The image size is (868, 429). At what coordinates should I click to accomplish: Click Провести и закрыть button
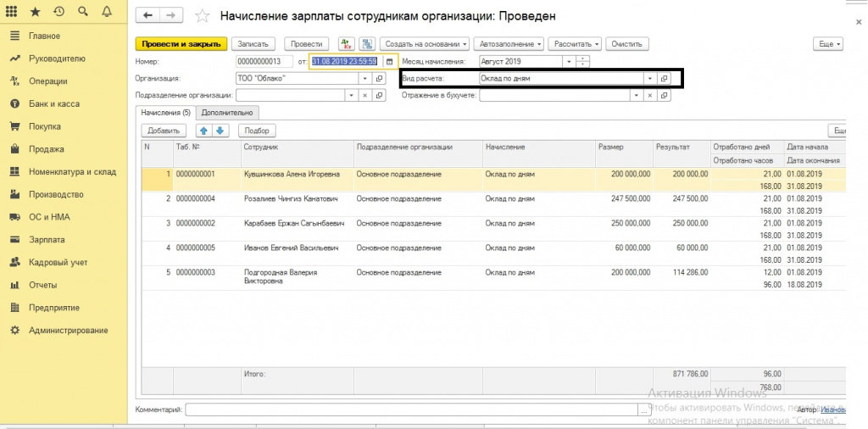point(181,44)
